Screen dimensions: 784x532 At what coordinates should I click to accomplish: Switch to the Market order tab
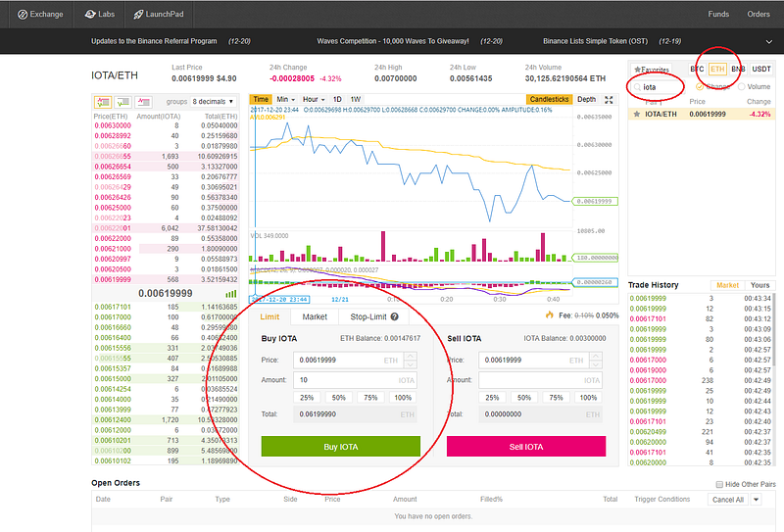coord(315,316)
